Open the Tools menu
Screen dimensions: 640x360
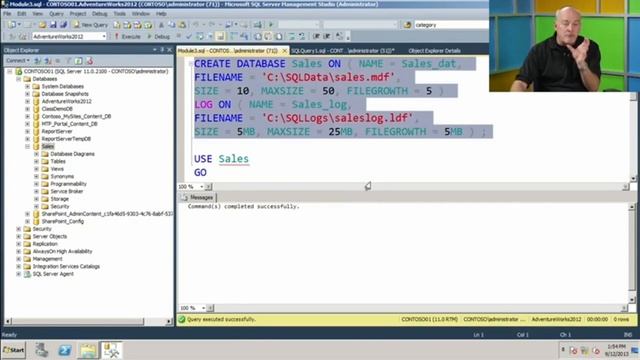coord(120,13)
